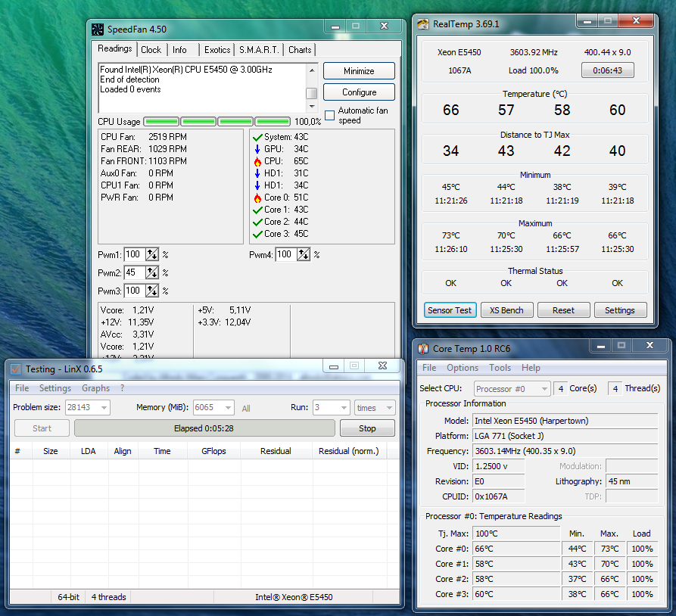Open the Exotics tab in SpeedFan
676x616 pixels.
(217, 50)
